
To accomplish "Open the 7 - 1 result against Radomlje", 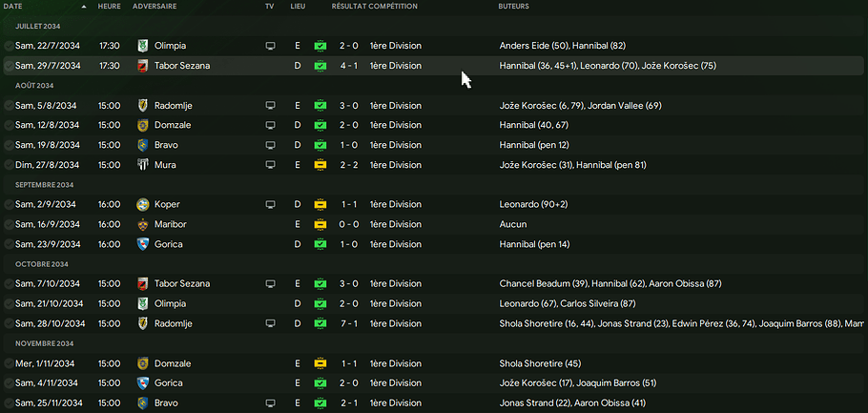I will pyautogui.click(x=349, y=323).
